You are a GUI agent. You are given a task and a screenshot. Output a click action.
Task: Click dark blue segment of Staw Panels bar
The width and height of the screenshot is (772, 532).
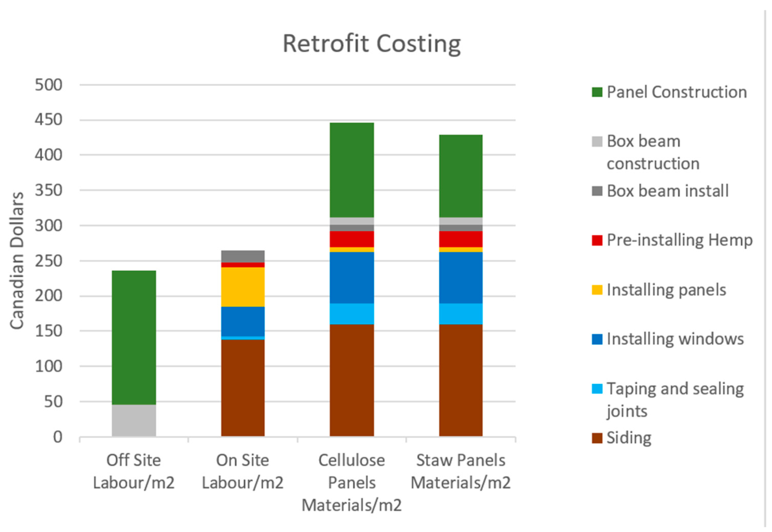[x=460, y=277]
